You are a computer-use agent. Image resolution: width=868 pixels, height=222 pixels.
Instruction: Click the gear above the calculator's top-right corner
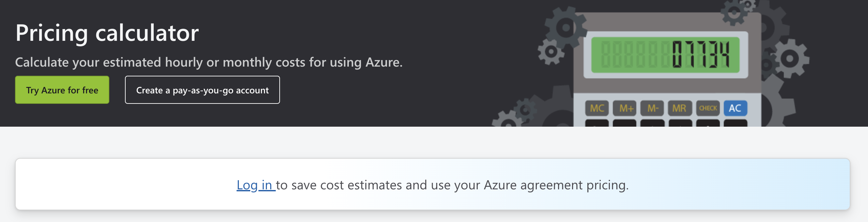click(735, 12)
